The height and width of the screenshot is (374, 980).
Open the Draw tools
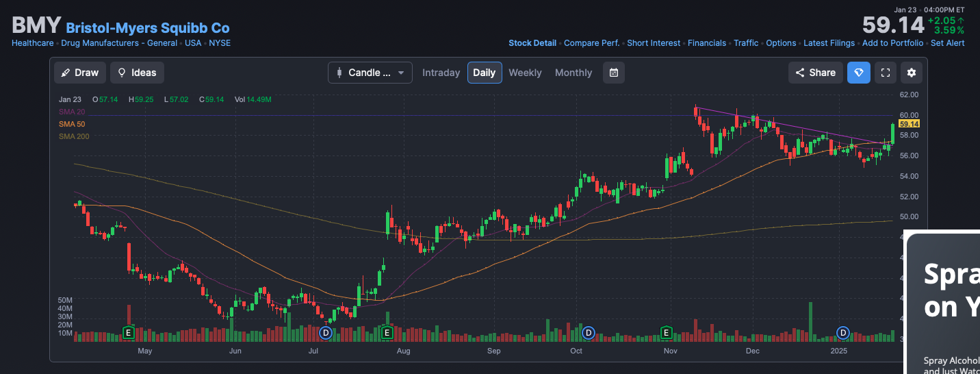[x=80, y=73]
